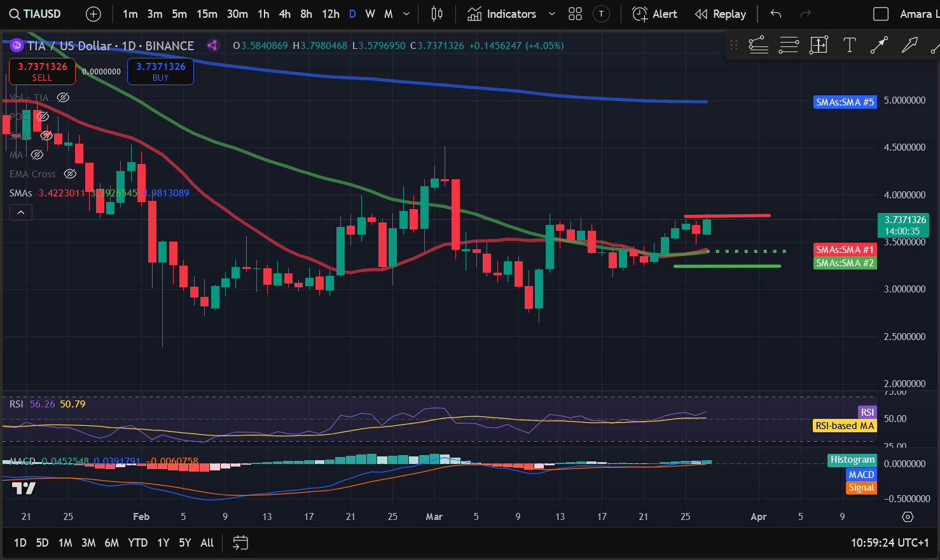This screenshot has width=940, height=560.
Task: Select the 1m timeframe
Action: [130, 14]
